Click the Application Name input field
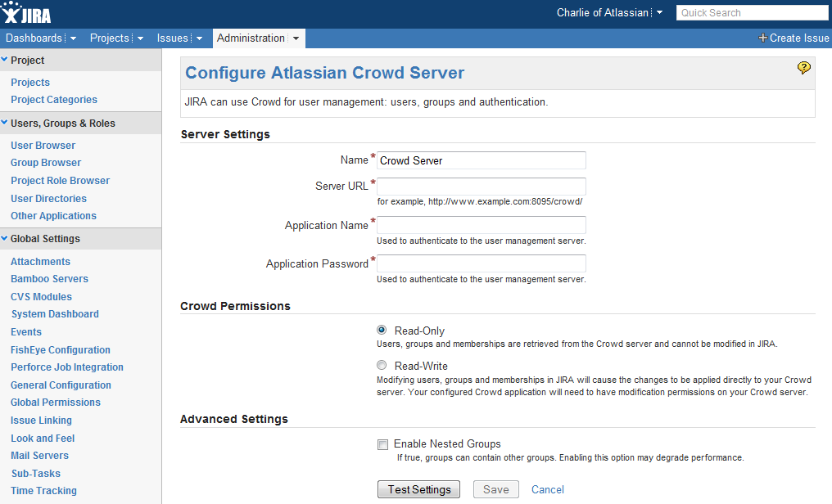The height and width of the screenshot is (504, 832). tap(482, 225)
